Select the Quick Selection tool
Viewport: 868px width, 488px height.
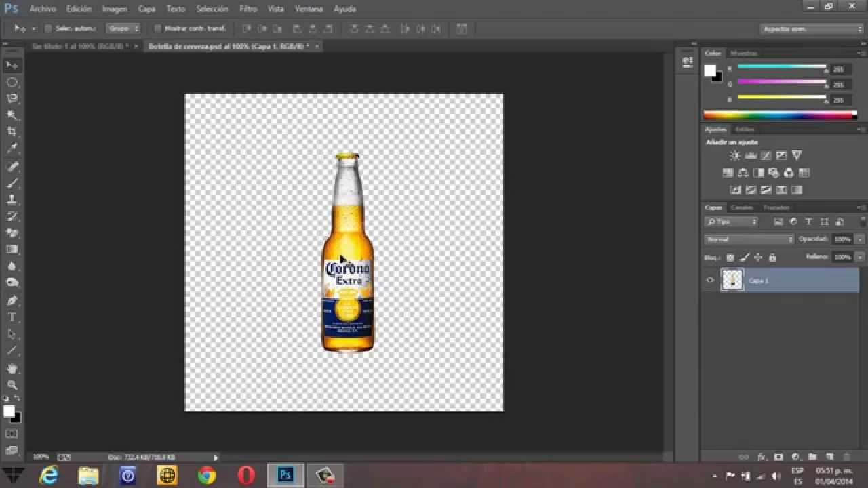[12, 116]
